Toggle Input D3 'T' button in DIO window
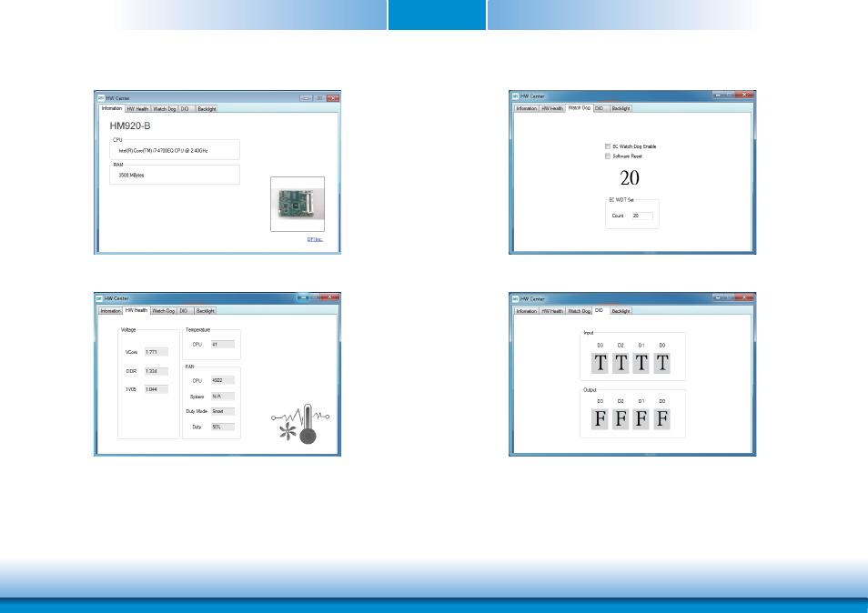The height and width of the screenshot is (613, 868). tap(601, 364)
